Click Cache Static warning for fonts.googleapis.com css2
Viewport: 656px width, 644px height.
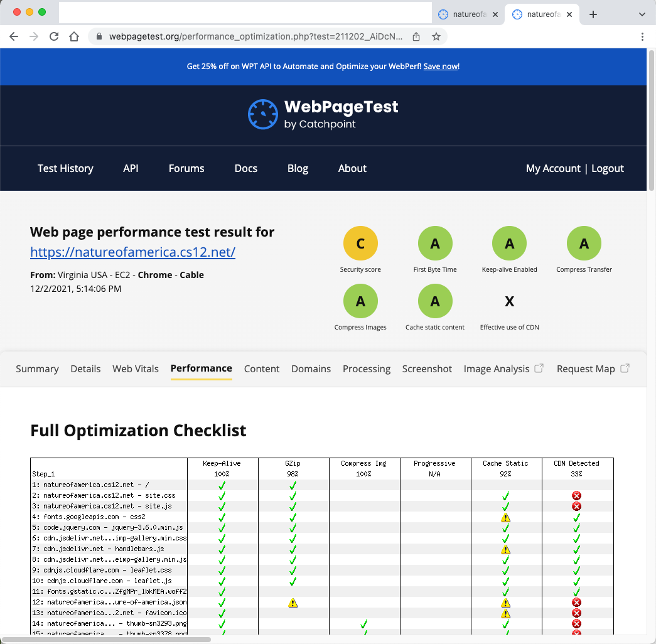pyautogui.click(x=505, y=517)
